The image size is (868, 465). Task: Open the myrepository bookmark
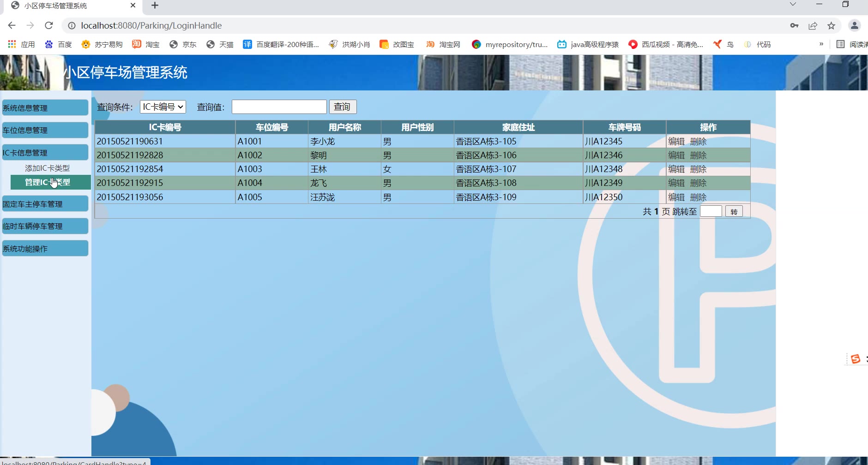(510, 44)
